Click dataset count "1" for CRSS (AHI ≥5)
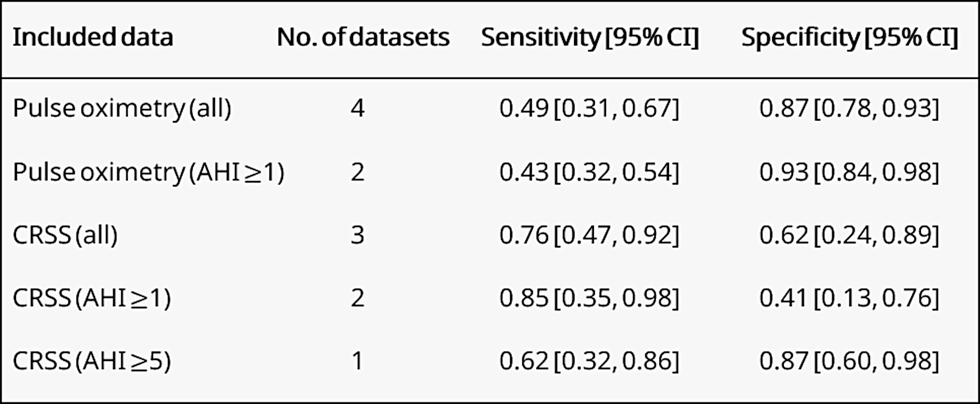Image resolution: width=980 pixels, height=404 pixels. 358,361
